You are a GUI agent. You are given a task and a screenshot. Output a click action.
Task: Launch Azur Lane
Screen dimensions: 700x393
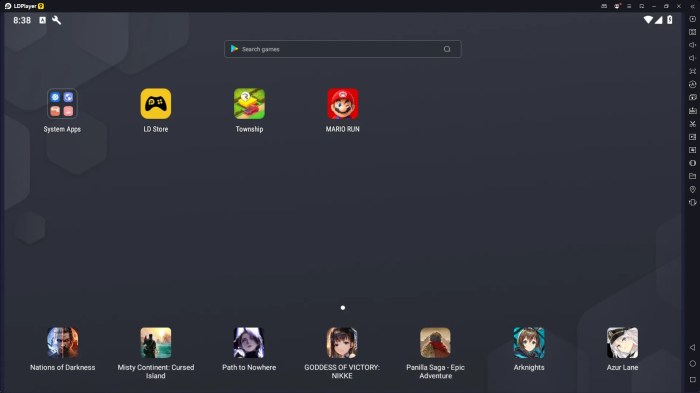(x=622, y=343)
